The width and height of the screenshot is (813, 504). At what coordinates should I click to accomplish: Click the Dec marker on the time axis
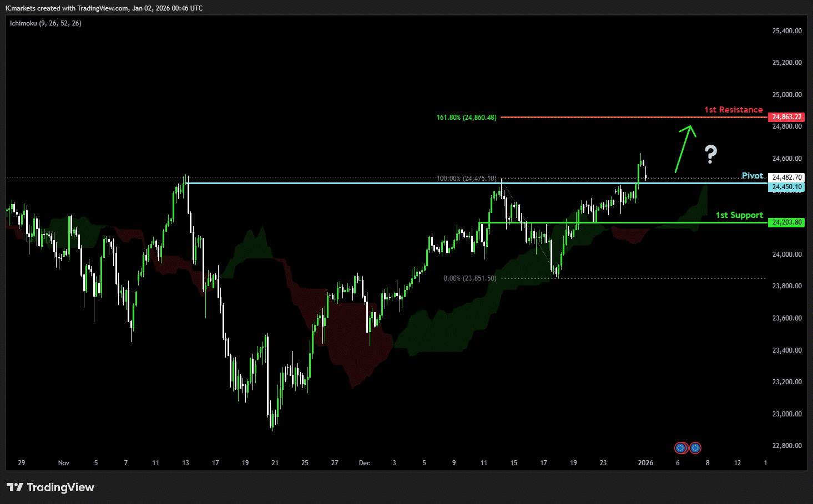(x=364, y=463)
